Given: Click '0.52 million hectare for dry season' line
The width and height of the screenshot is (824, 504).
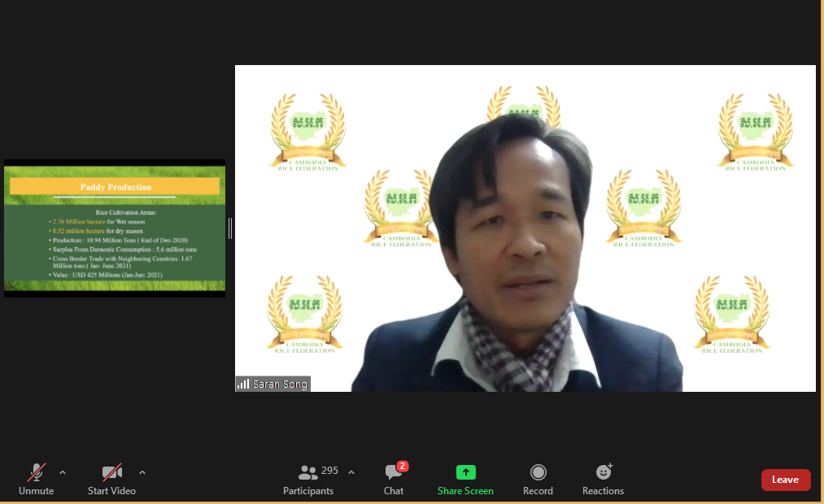Looking at the screenshot, I should click(96, 231).
